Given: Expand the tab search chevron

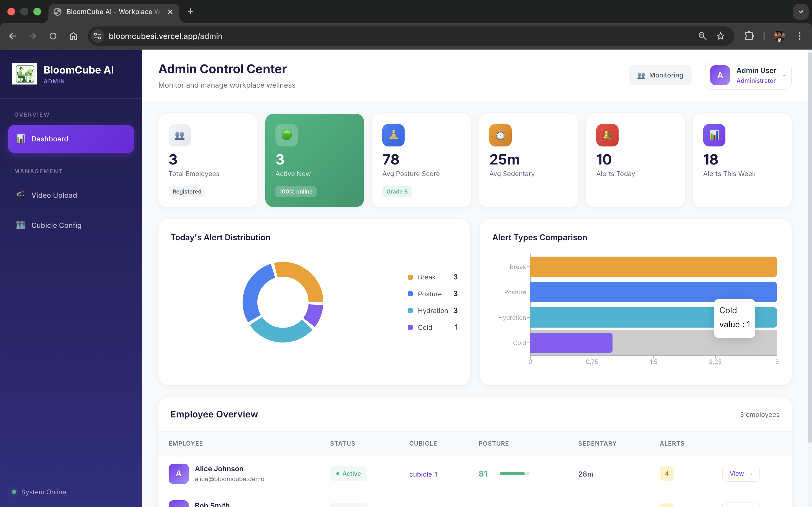Looking at the screenshot, I should click(x=800, y=12).
